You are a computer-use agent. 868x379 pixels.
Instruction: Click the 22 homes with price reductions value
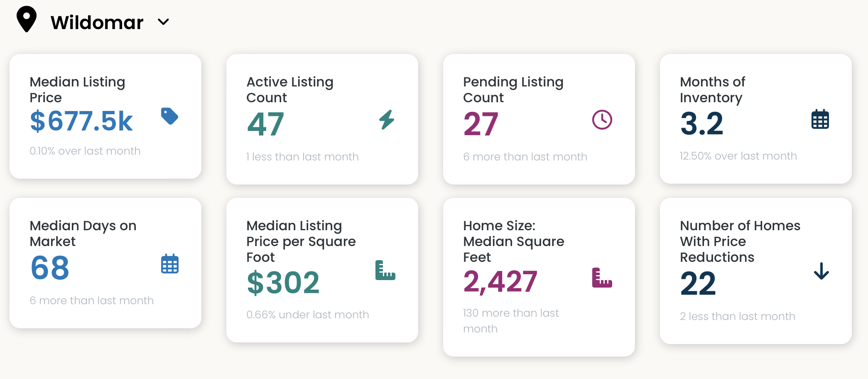click(x=698, y=284)
